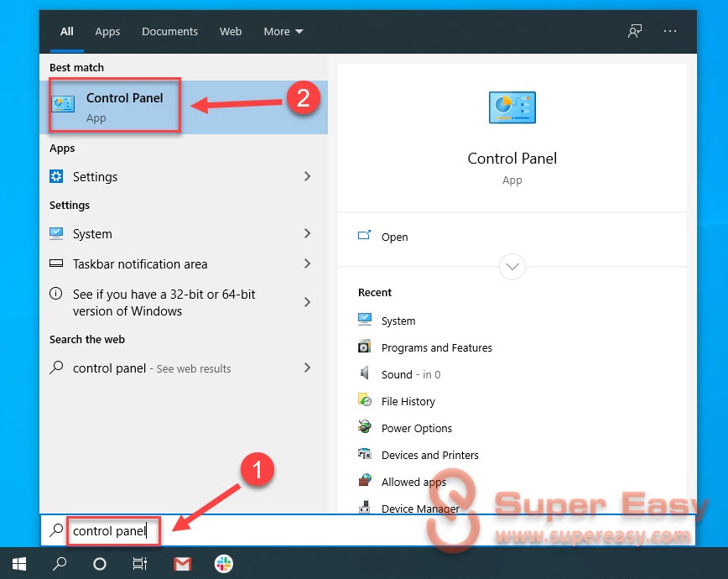Image resolution: width=728 pixels, height=579 pixels.
Task: Click the Cortana circle icon on taskbar
Action: coord(99,564)
